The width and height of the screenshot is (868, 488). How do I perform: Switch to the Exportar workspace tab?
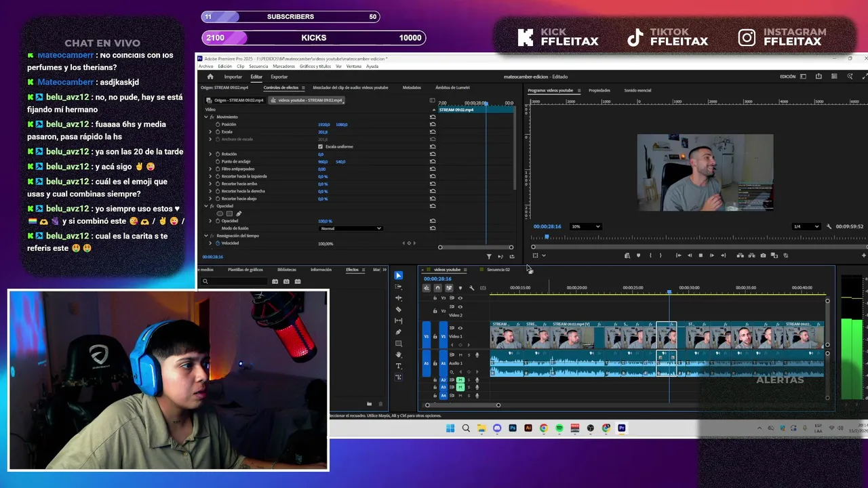click(279, 77)
